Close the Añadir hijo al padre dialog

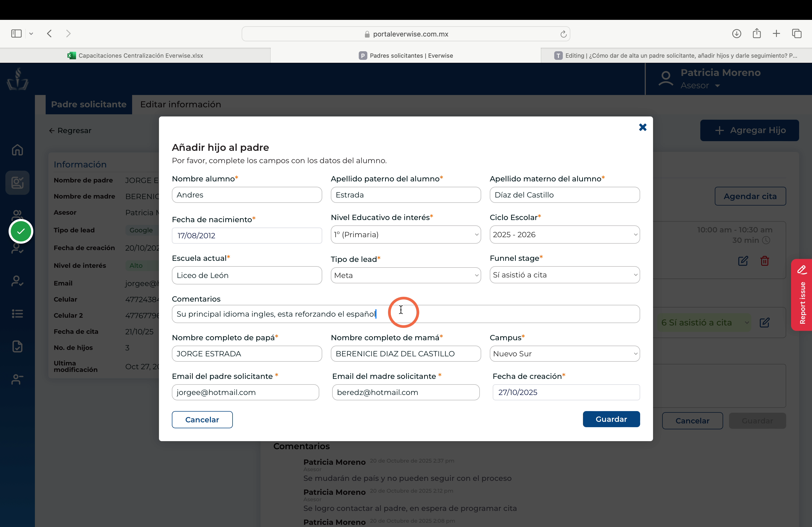[643, 127]
